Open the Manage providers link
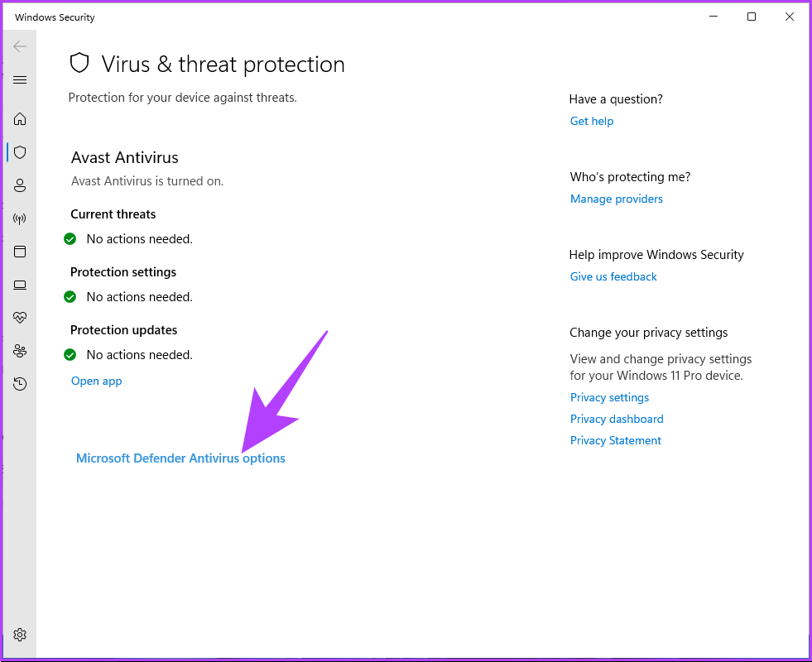Viewport: 812px width, 662px height. pos(617,199)
